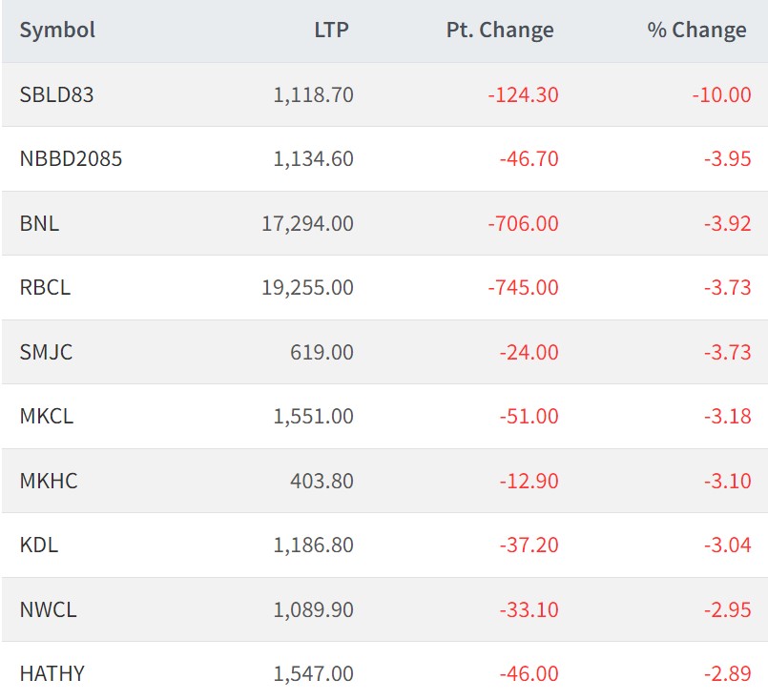Click the SBLD83 percent change -10.00
The image size is (768, 700).
(722, 94)
